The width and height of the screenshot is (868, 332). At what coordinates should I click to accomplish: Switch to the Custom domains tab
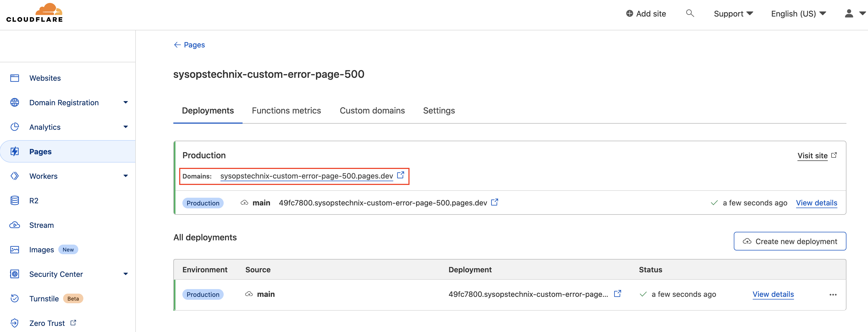tap(372, 111)
